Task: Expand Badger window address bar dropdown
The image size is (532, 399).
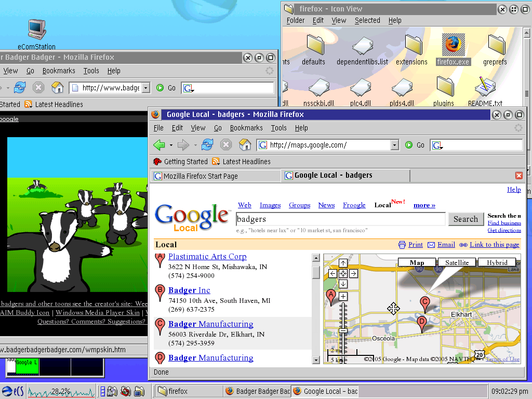Action: point(145,88)
